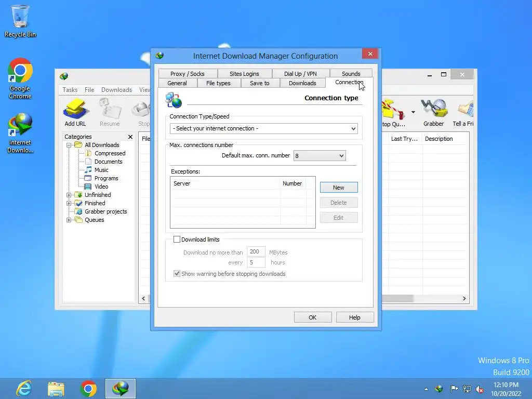Image resolution: width=532 pixels, height=399 pixels.
Task: Open Action Center flag tray icon
Action: 454,389
